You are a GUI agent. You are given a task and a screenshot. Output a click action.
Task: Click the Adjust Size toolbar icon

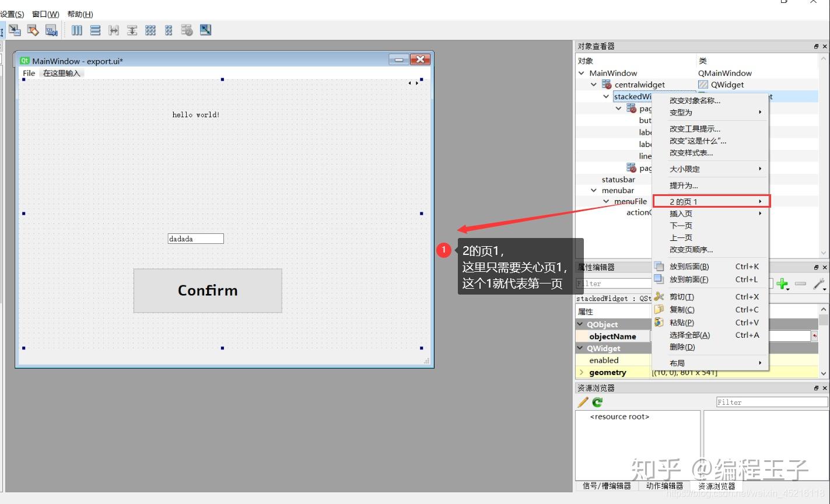click(x=205, y=30)
